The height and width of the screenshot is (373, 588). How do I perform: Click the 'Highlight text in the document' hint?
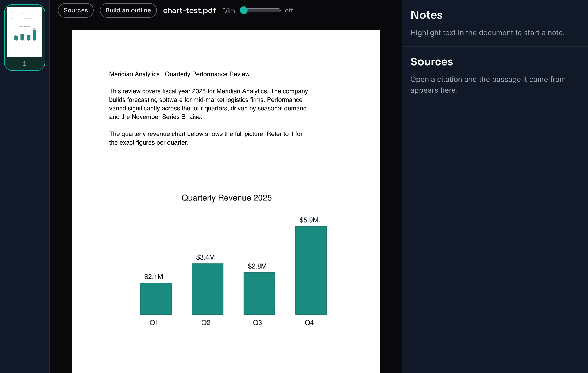click(488, 33)
